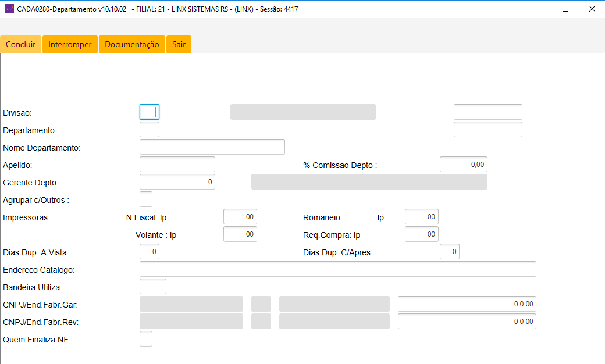Viewport: 605px width, 364px height.
Task: Focus the Divisao code input field
Action: (x=150, y=112)
